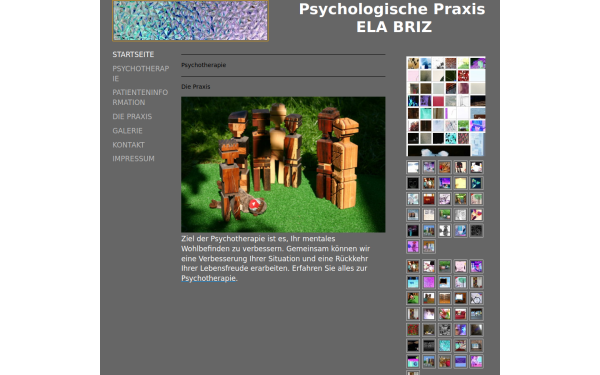Open the KONTAKT page from the sidebar
The height and width of the screenshot is (375, 600).
coord(129,145)
